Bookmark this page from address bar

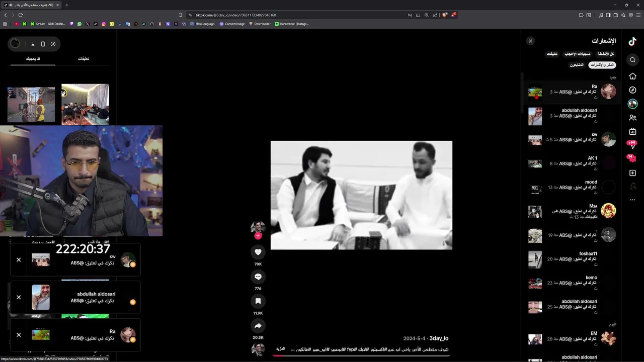(180, 15)
